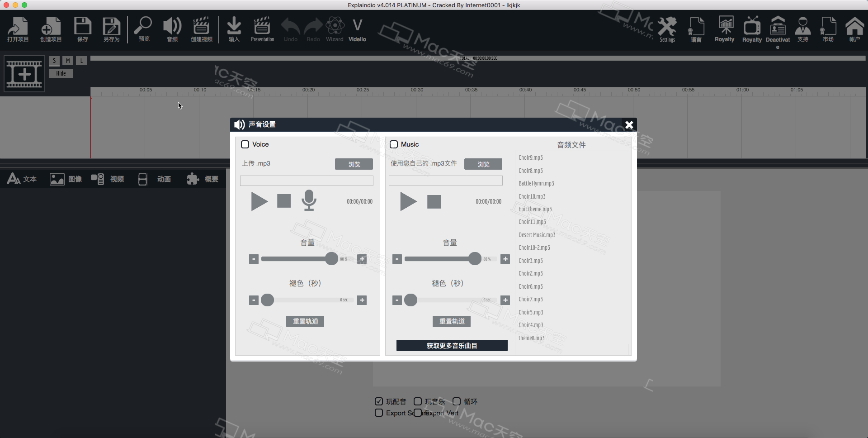The width and height of the screenshot is (868, 438).
Task: Increase Voice volume with plus button
Action: 362,259
